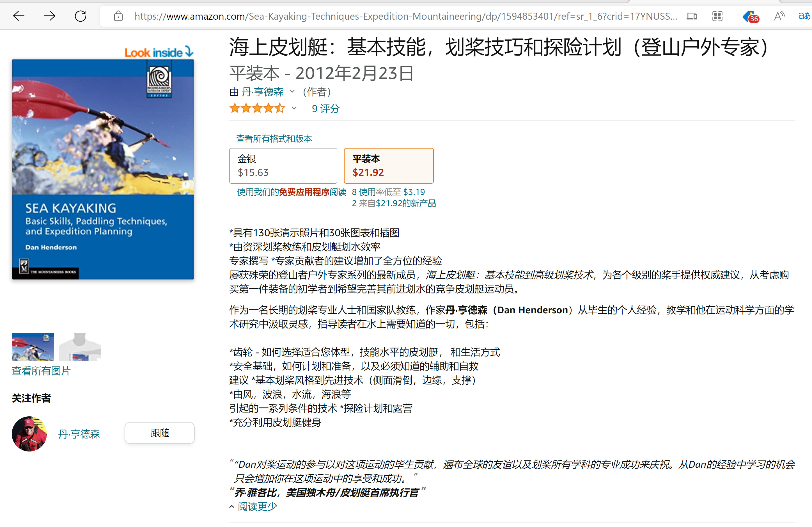Open the star rating graphic

(x=257, y=108)
